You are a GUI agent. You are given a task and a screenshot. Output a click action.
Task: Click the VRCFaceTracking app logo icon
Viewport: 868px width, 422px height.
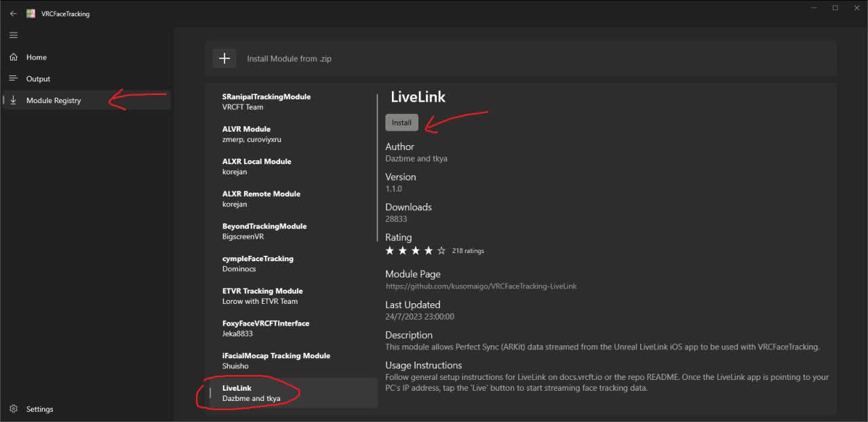point(31,14)
